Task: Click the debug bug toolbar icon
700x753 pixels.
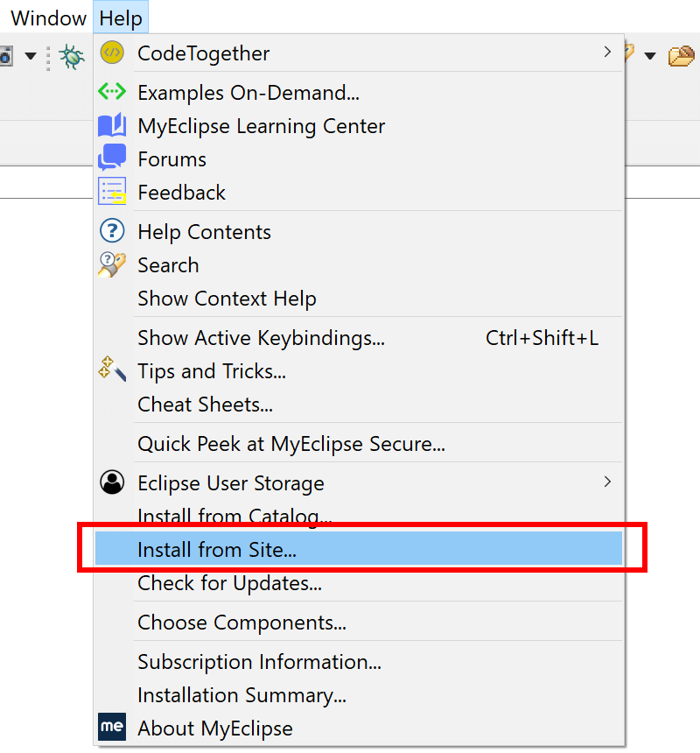Action: coord(72,57)
